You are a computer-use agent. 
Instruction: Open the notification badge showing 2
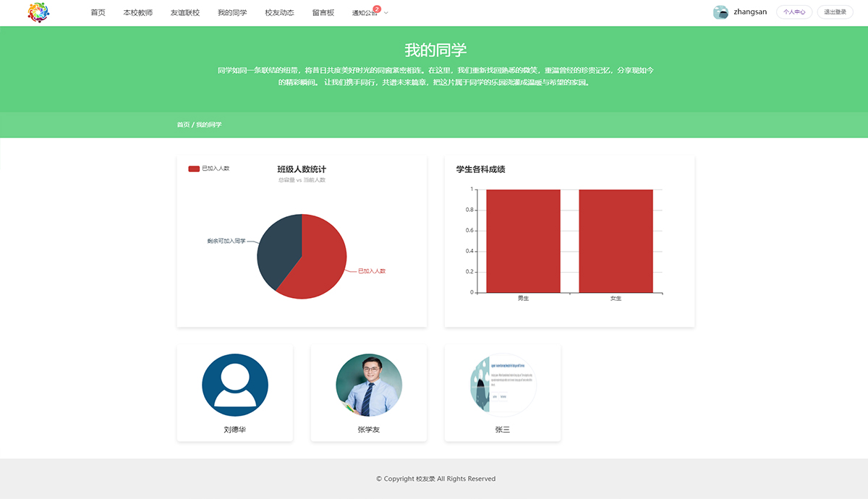pos(377,9)
